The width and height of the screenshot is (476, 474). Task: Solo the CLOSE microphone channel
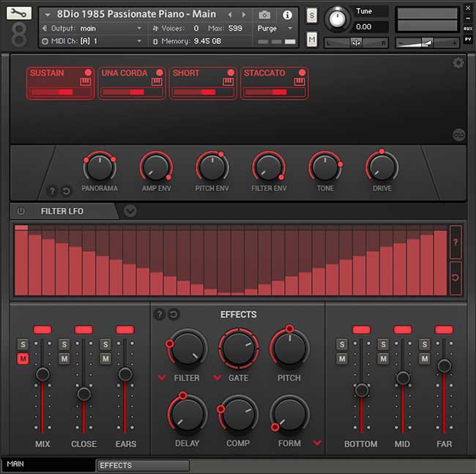tap(64, 344)
